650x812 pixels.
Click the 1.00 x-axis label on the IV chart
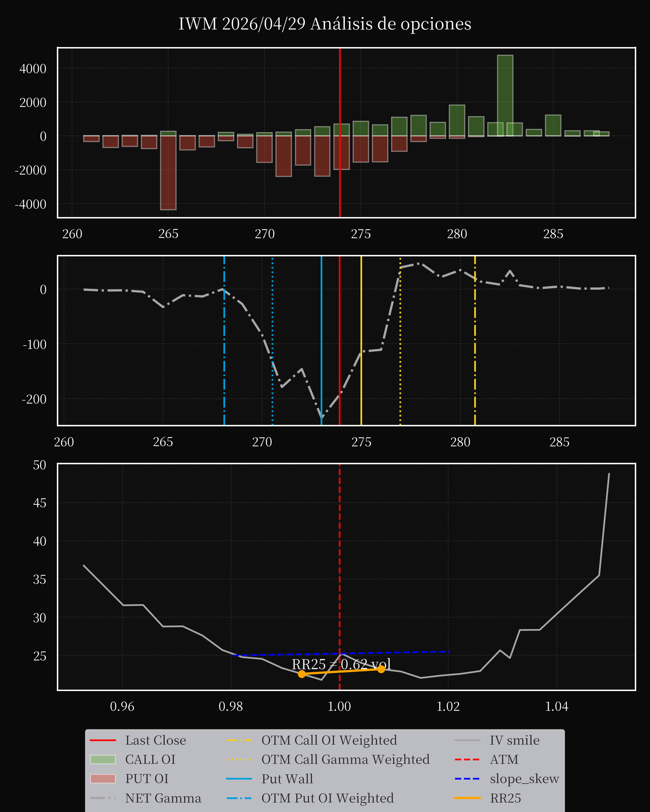click(339, 706)
